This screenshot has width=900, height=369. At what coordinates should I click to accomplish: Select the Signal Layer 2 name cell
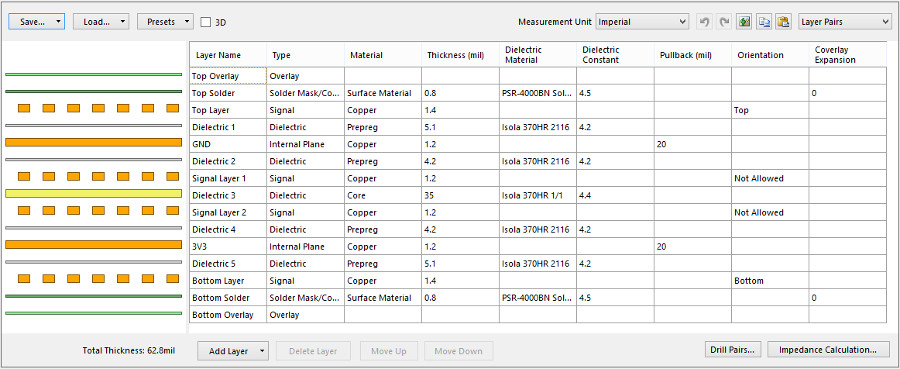pyautogui.click(x=228, y=212)
